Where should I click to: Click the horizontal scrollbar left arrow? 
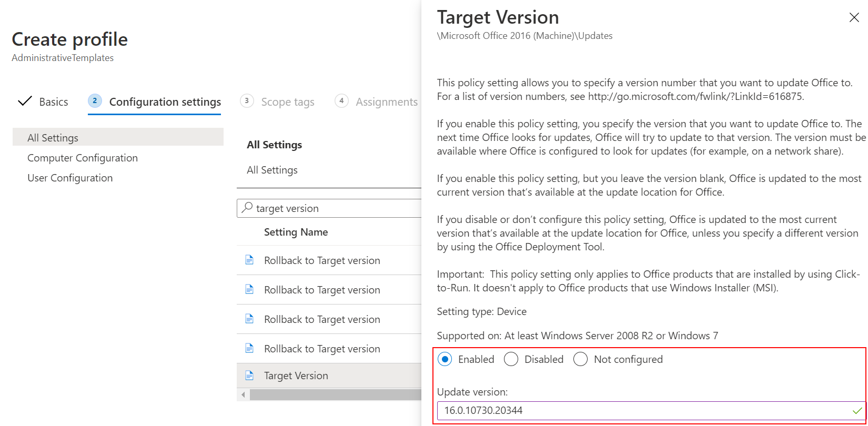click(243, 394)
